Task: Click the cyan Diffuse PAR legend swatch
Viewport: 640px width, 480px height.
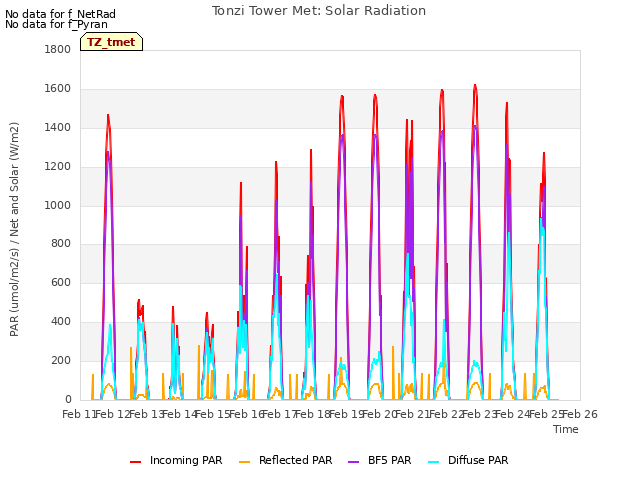Action: [433, 462]
